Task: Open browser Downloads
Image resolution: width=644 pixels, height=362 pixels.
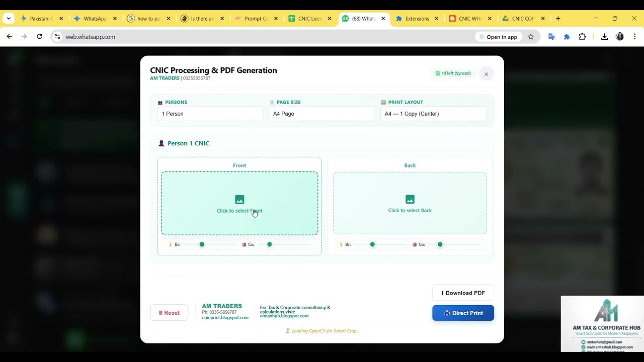Action: 604,37
